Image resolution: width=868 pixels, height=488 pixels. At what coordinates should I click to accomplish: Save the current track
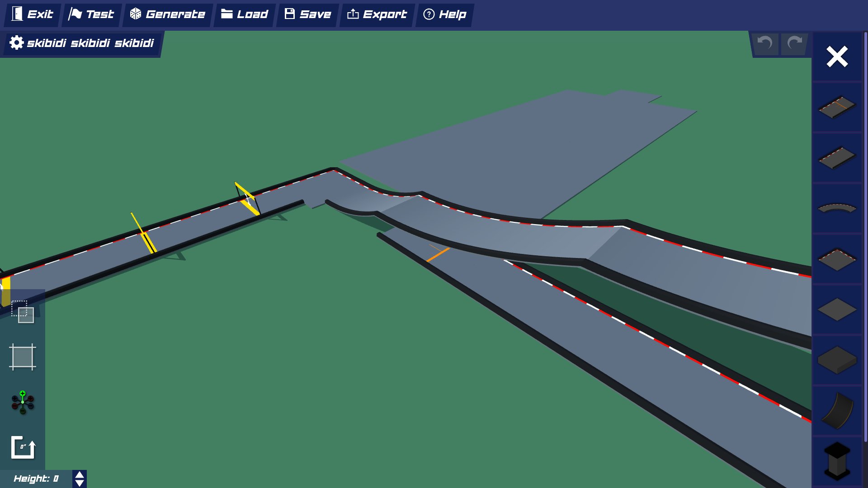(x=307, y=14)
